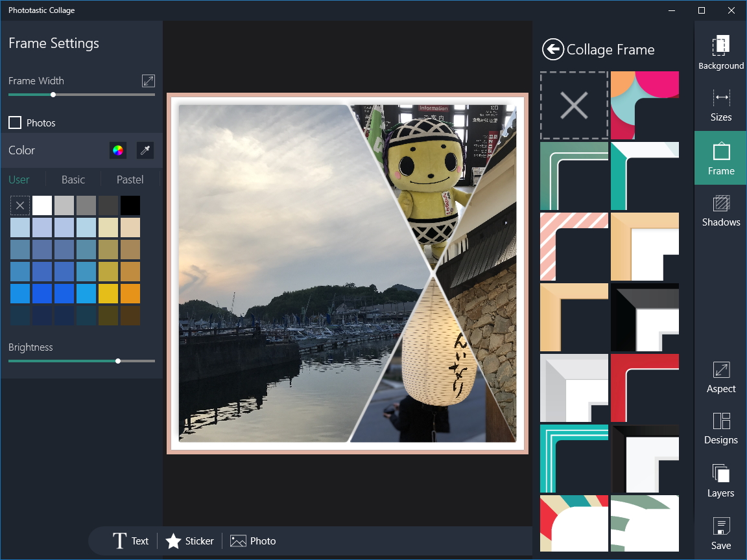Viewport: 747px width, 560px height.
Task: Choose the matte black frame, last-but-one row
Action: pyautogui.click(x=645, y=459)
